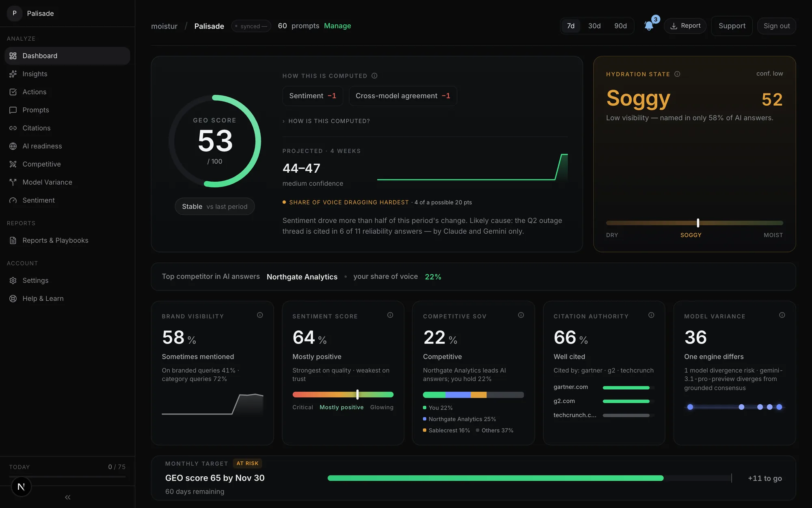812x508 pixels.
Task: Open Insights from the sidebar
Action: point(67,74)
